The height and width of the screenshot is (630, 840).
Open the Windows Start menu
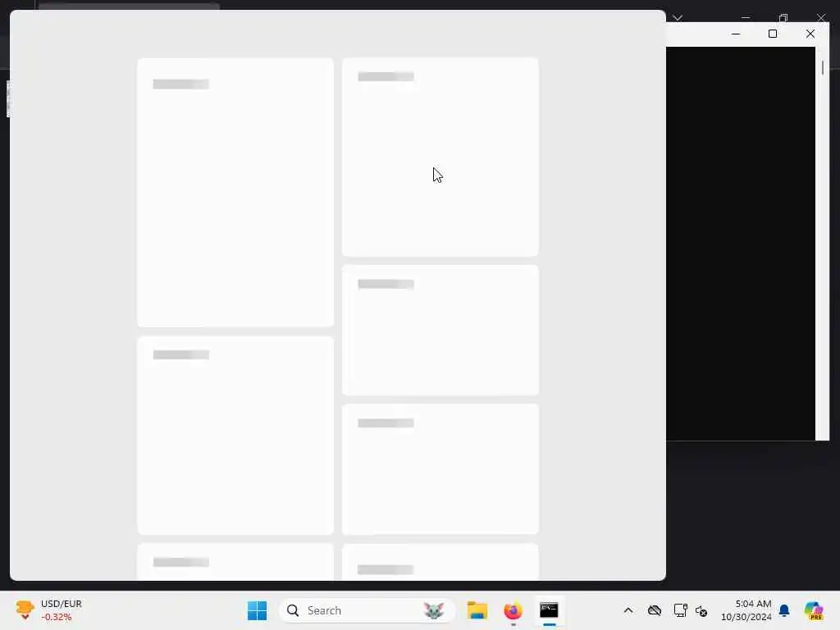257,610
